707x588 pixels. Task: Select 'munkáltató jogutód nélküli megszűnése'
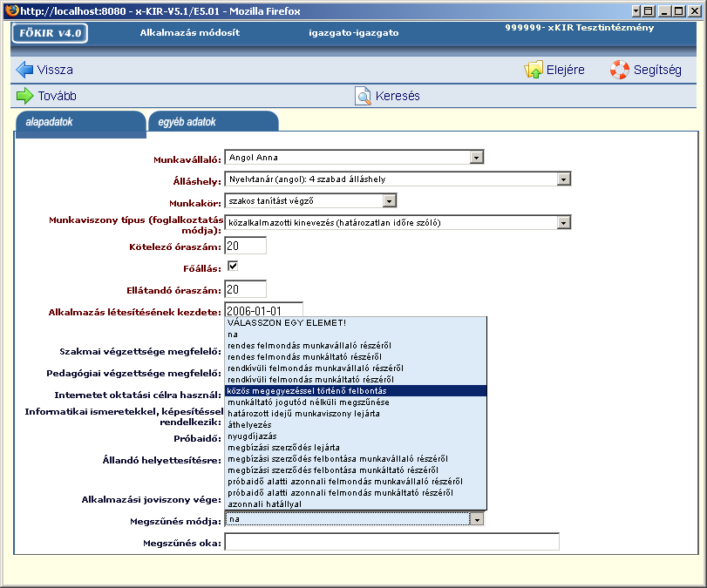[356, 402]
